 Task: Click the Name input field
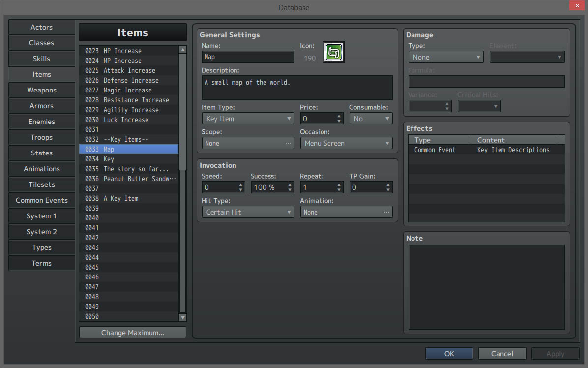248,57
